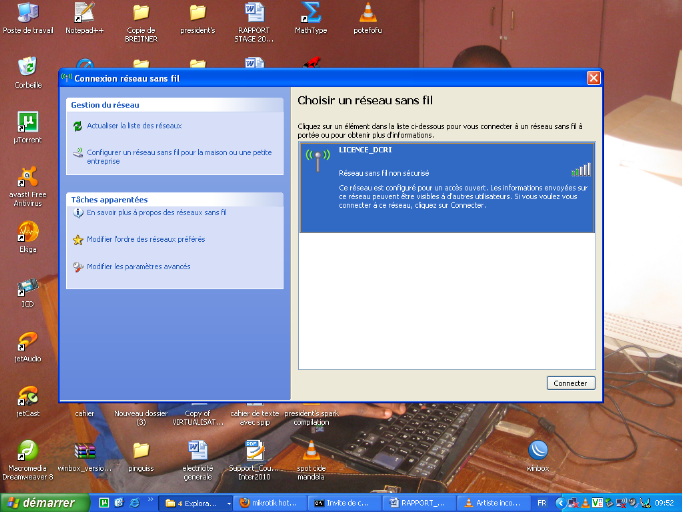
Task: Open MathType desktop icon
Action: tap(312, 16)
